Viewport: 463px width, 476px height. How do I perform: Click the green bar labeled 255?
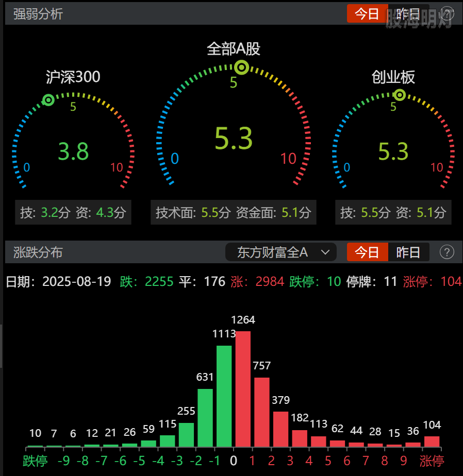186,435
